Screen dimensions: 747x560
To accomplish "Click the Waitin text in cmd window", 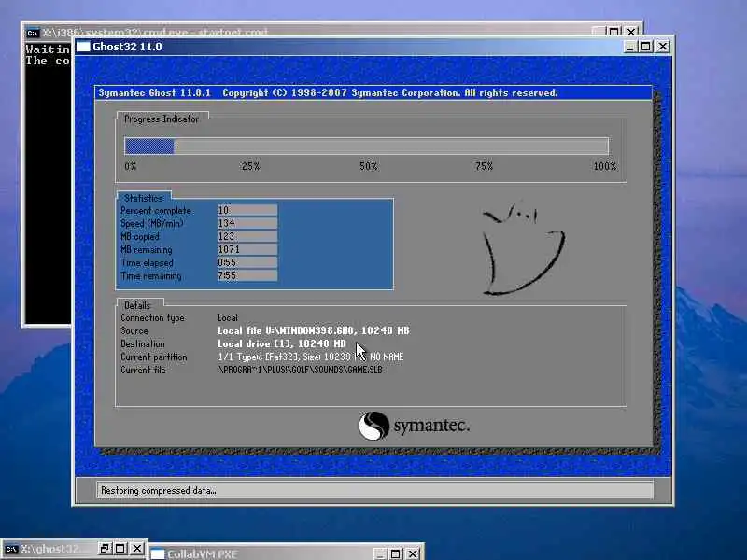I will [48, 49].
